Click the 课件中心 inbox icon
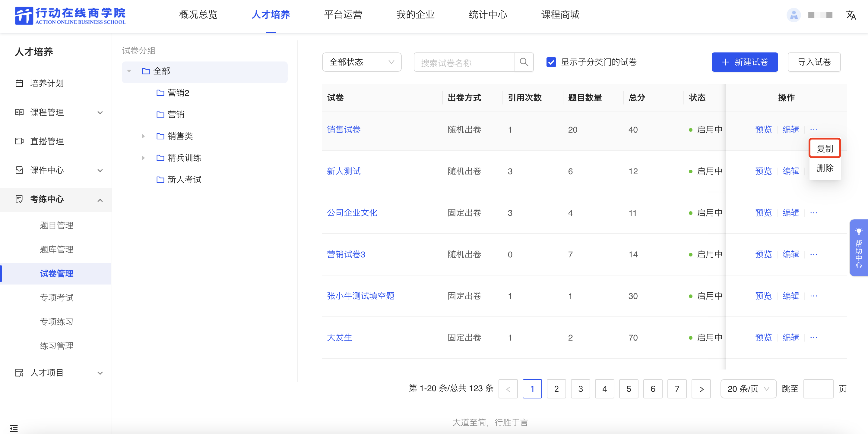This screenshot has width=868, height=434. [x=19, y=170]
